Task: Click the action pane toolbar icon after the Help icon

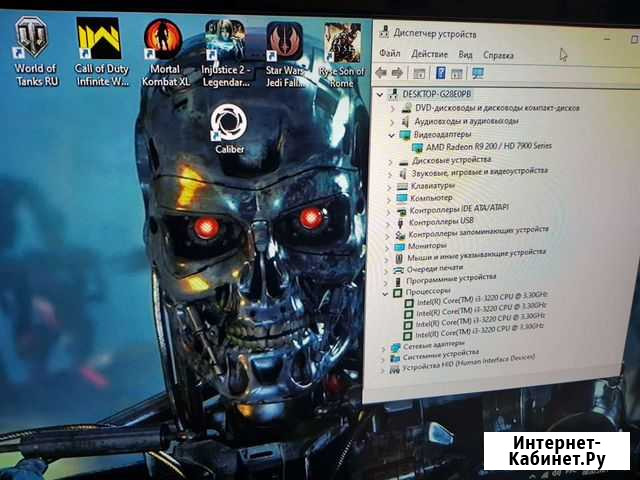Action: click(x=457, y=74)
